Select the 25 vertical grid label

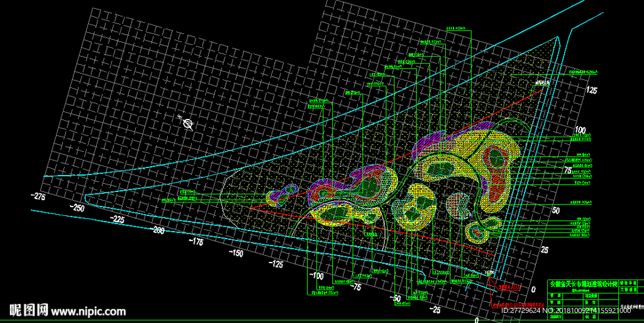click(x=545, y=249)
